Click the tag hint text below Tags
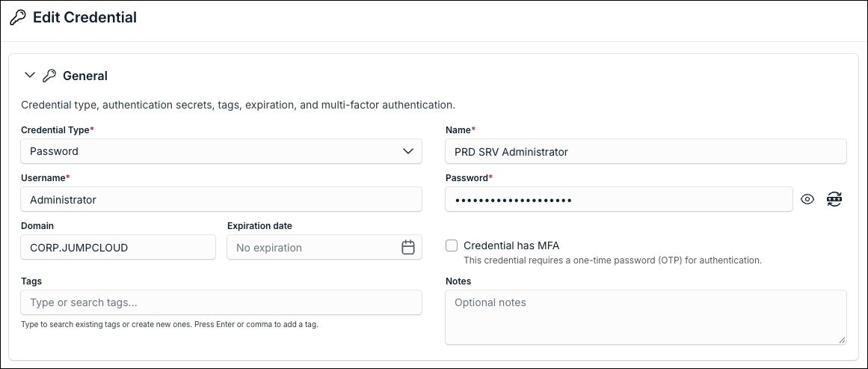This screenshot has width=868, height=369. pos(170,325)
